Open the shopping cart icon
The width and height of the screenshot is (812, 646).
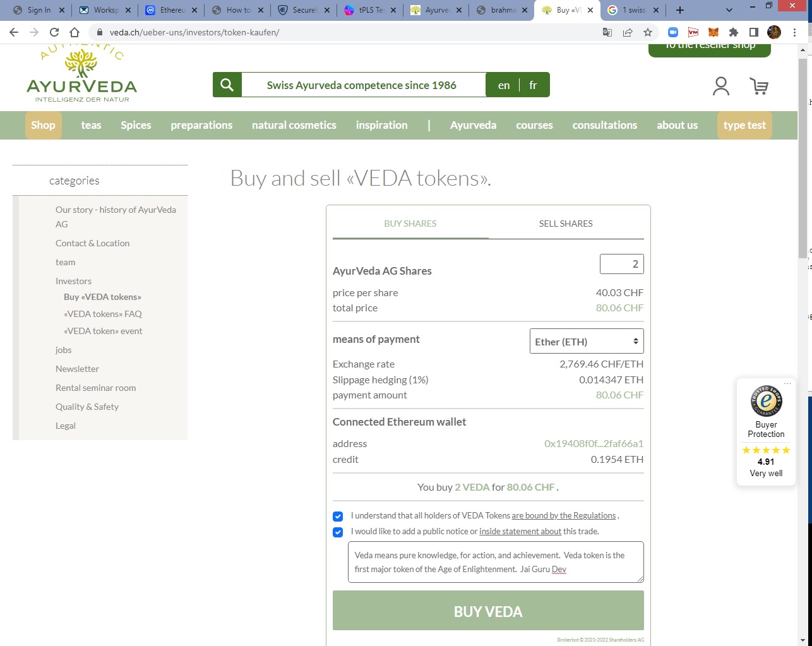click(x=759, y=86)
